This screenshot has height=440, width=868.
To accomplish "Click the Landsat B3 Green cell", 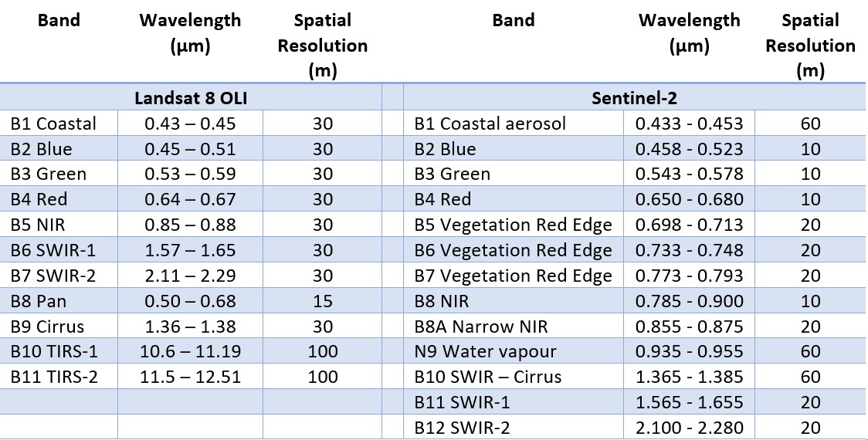I will [x=59, y=174].
